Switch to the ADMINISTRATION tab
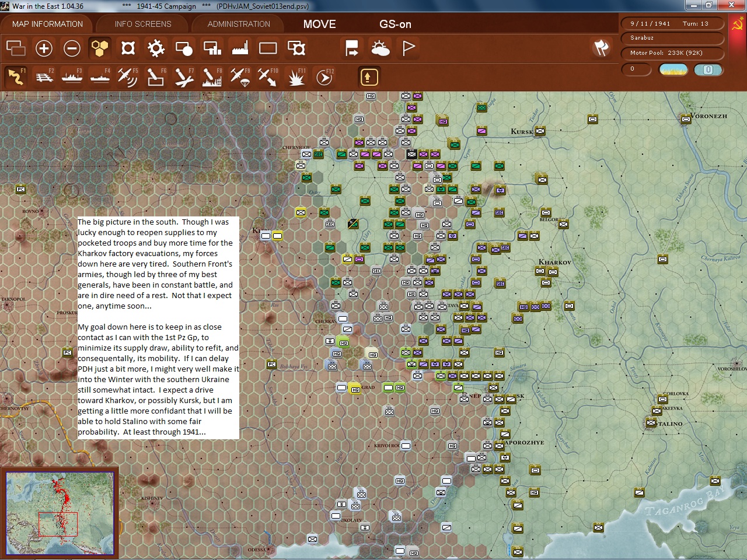 [239, 24]
